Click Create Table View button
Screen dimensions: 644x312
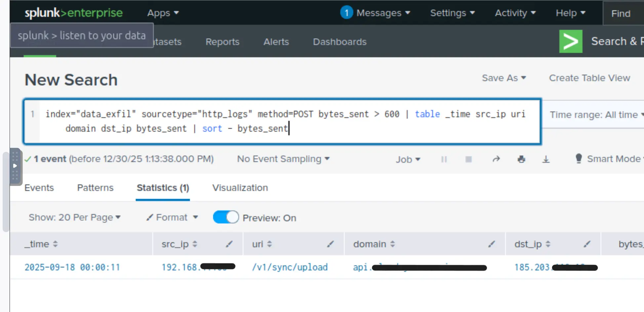coord(589,78)
